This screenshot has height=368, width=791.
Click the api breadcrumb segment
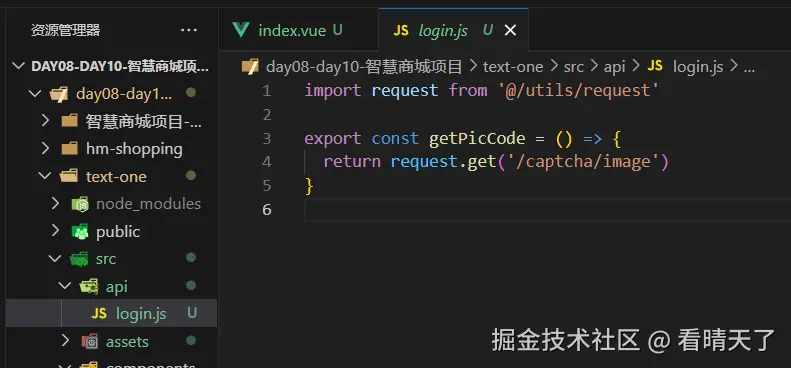tap(614, 67)
